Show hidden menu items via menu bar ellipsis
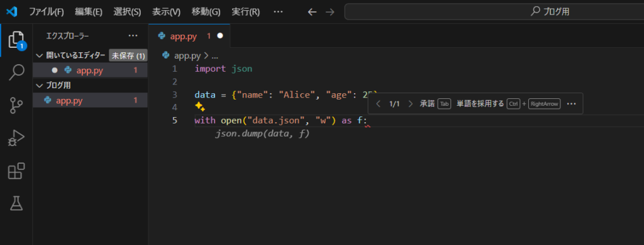 point(278,12)
